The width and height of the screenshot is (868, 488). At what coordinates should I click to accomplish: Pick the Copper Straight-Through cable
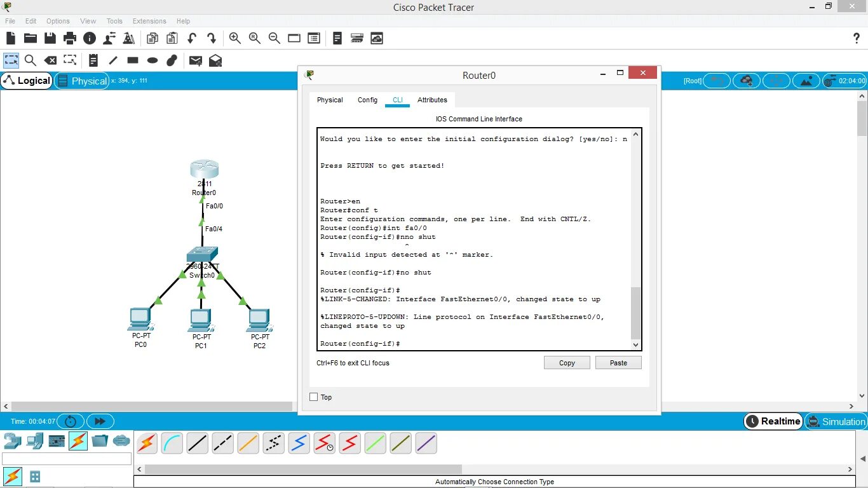[198, 443]
